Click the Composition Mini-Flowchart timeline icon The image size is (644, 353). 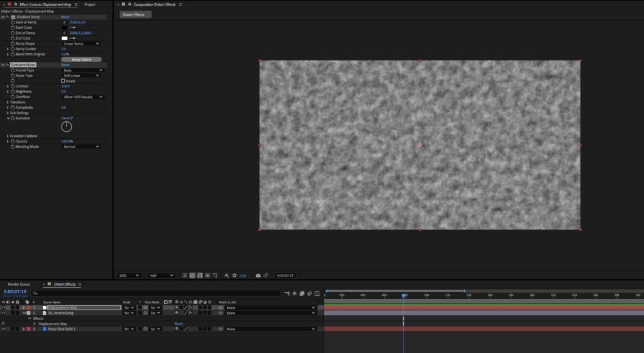tap(287, 293)
